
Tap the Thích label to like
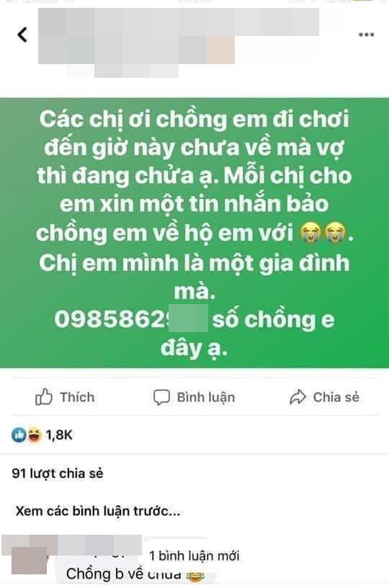[77, 397]
